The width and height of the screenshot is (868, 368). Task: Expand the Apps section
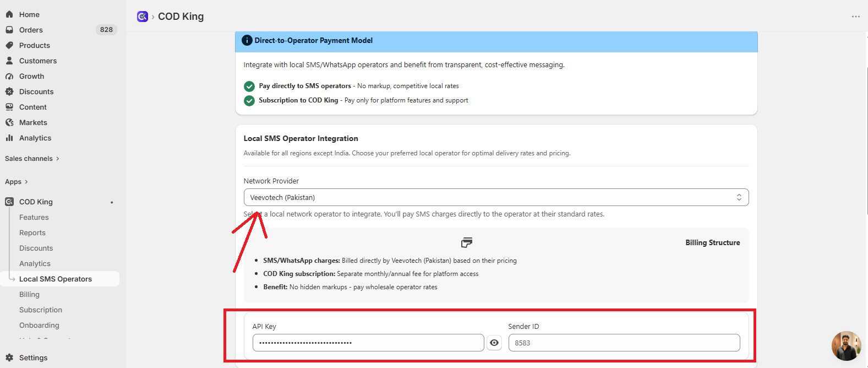click(17, 182)
